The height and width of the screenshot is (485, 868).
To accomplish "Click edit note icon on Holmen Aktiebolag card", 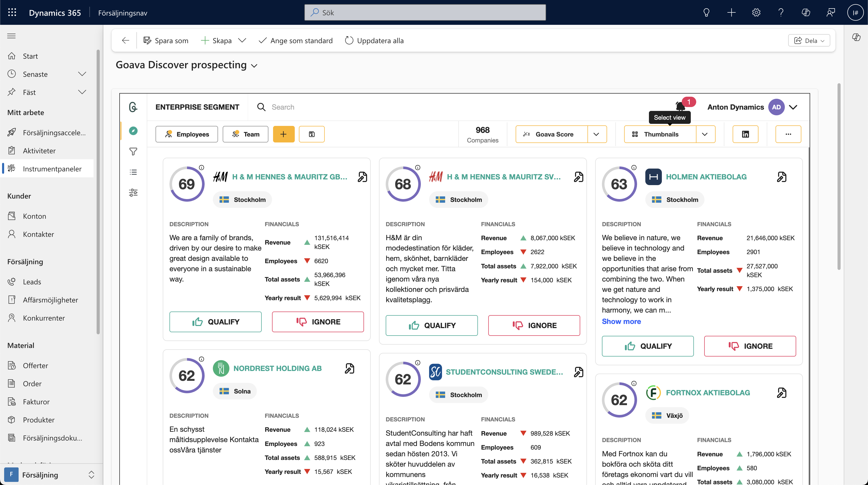I will tap(781, 177).
